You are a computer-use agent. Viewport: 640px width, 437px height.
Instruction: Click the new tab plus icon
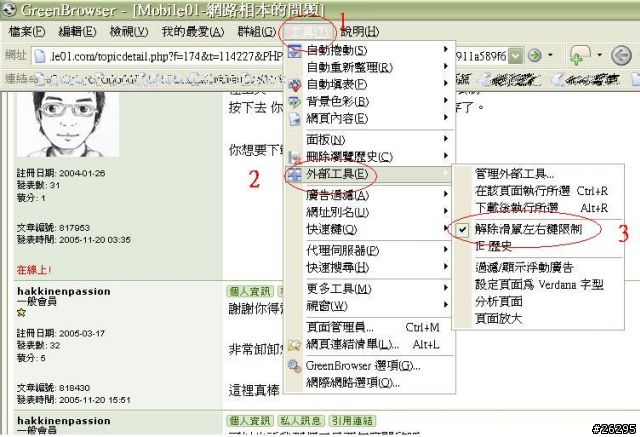point(580,55)
